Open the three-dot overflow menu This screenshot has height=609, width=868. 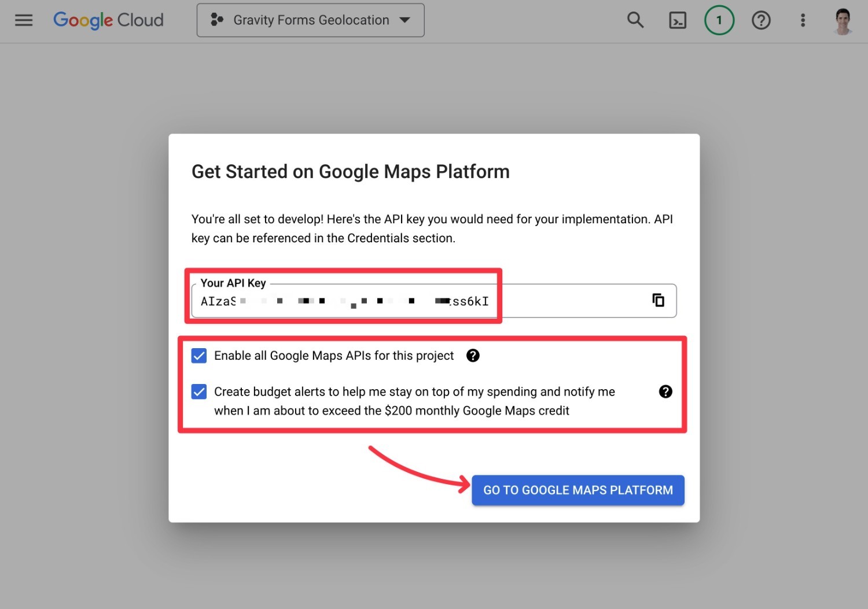803,20
